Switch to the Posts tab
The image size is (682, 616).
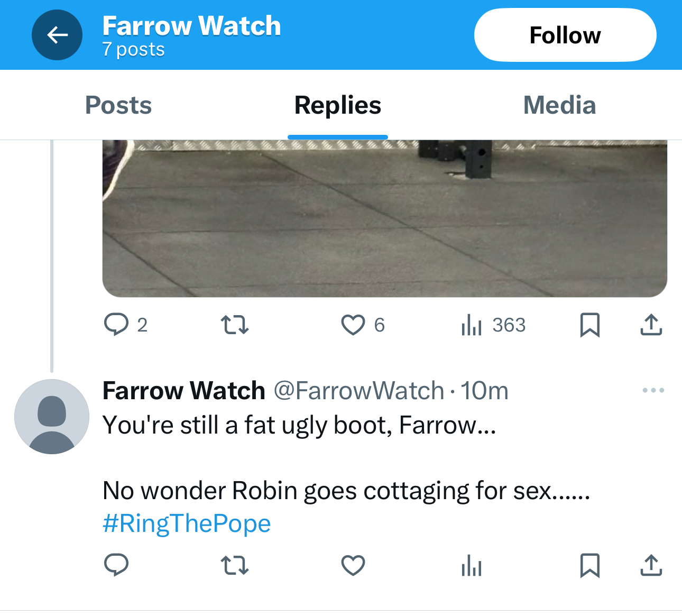(118, 105)
